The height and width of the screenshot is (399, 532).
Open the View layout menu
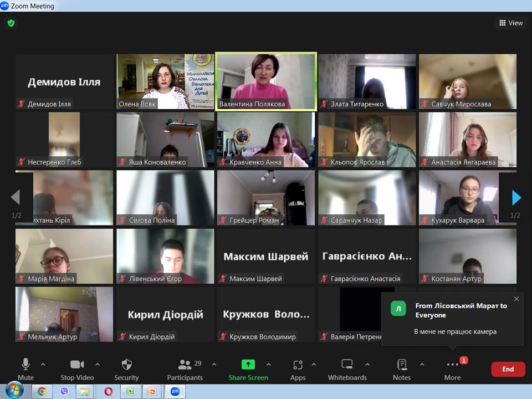click(510, 23)
